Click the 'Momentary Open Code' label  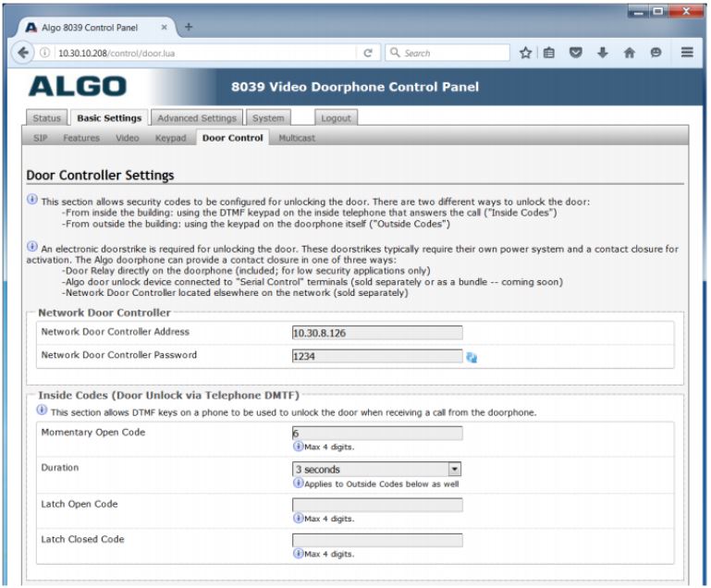tap(93, 432)
